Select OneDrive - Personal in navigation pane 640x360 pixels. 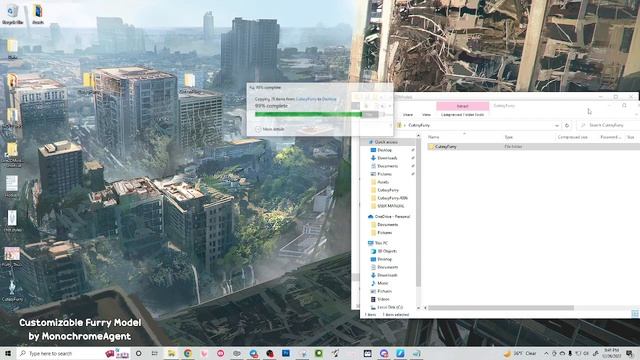coord(392,217)
